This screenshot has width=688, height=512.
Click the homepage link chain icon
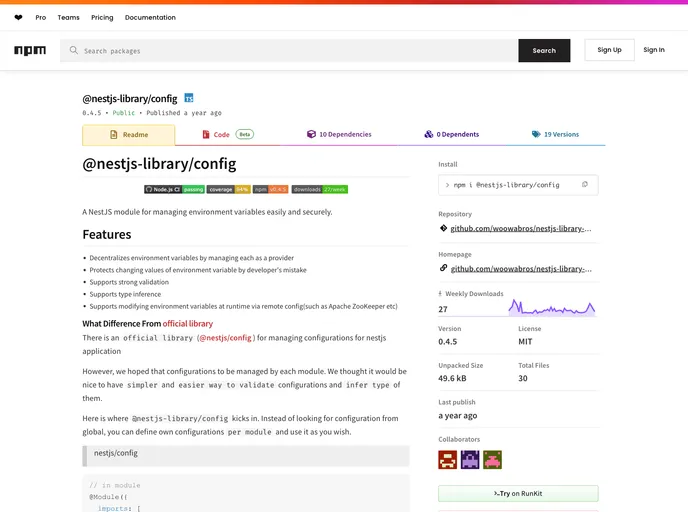click(443, 268)
